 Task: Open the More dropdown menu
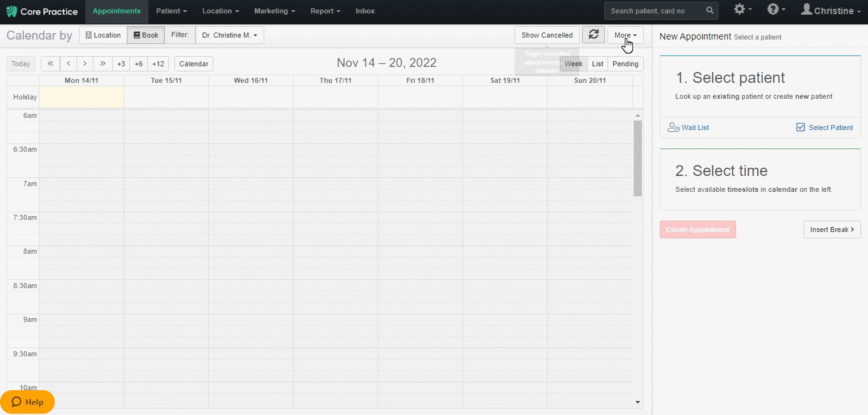[625, 35]
